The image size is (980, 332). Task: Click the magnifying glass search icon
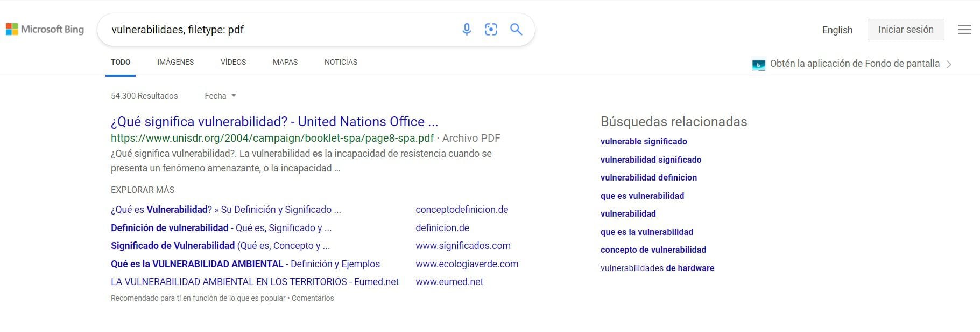coord(516,30)
